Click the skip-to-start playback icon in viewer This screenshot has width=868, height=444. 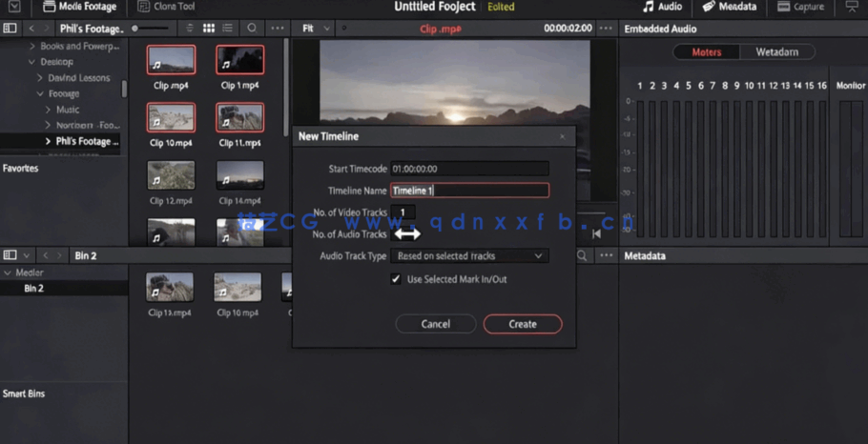point(596,233)
